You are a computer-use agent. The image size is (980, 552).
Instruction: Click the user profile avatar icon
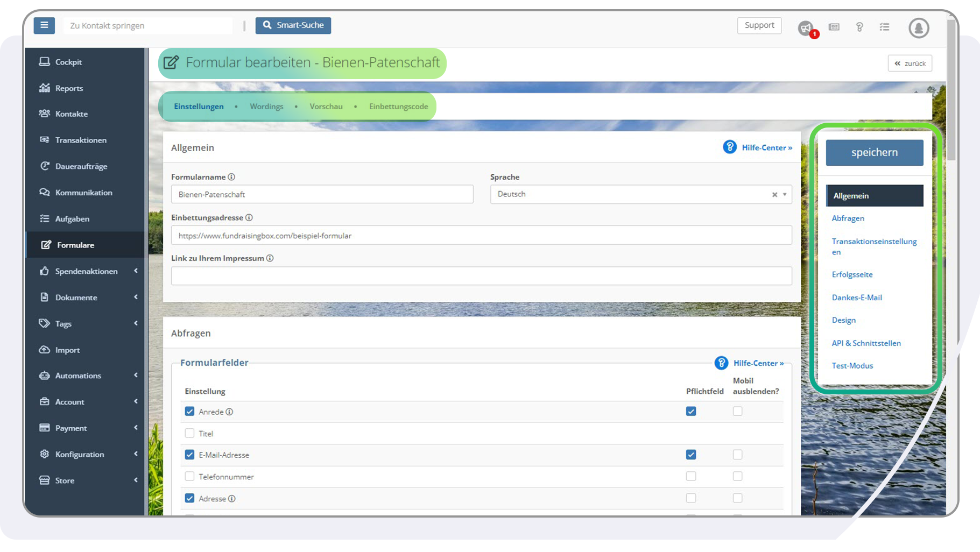click(919, 28)
